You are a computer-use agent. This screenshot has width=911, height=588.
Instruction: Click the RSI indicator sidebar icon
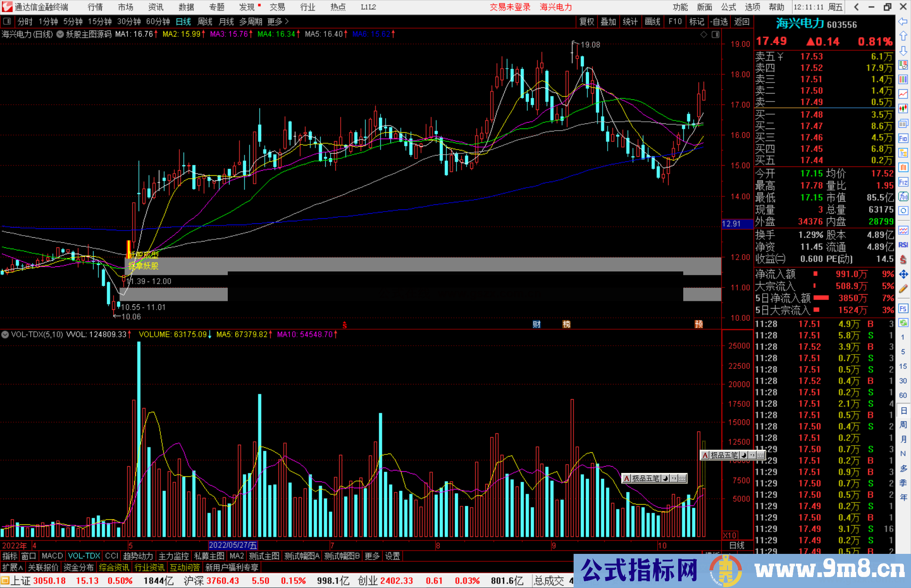[x=903, y=245]
